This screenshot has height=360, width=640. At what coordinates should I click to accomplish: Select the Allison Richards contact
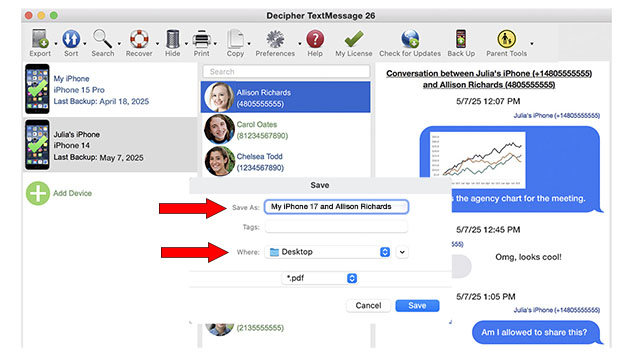tap(286, 97)
